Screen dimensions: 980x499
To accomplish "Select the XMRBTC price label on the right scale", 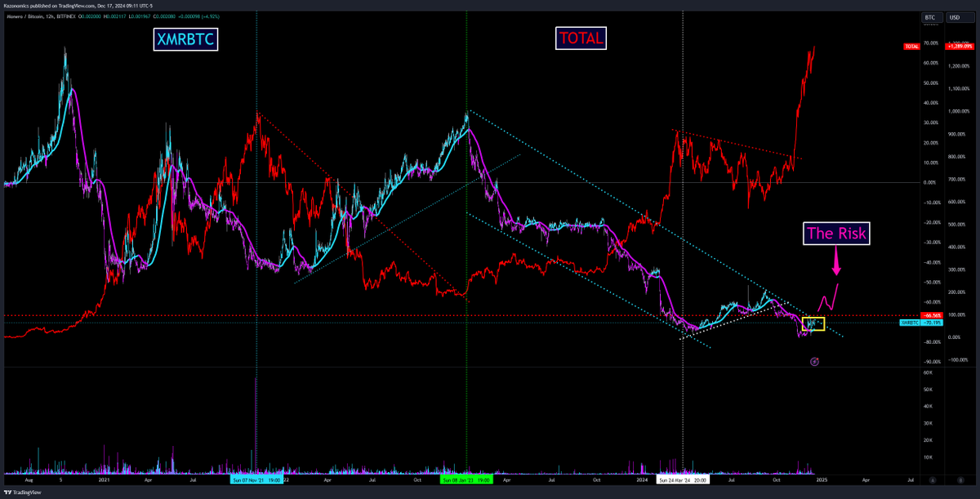I will pos(910,323).
